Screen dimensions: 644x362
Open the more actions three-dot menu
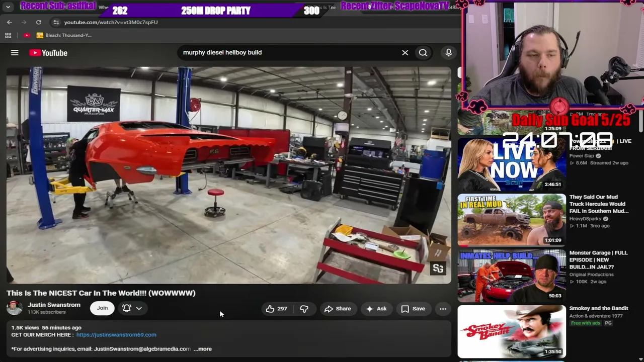(443, 309)
